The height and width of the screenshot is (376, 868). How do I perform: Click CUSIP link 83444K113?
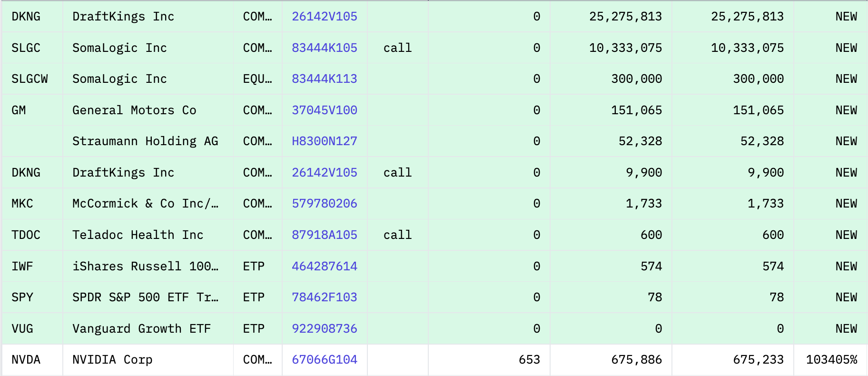tap(324, 79)
